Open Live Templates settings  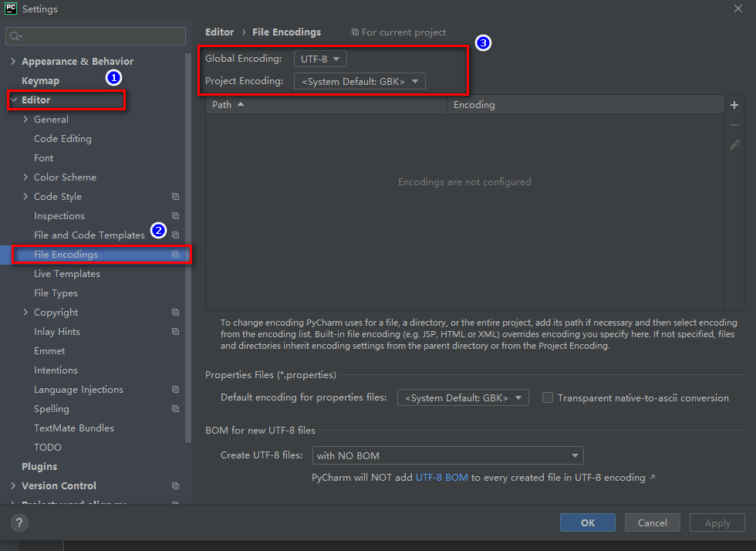[x=67, y=273]
